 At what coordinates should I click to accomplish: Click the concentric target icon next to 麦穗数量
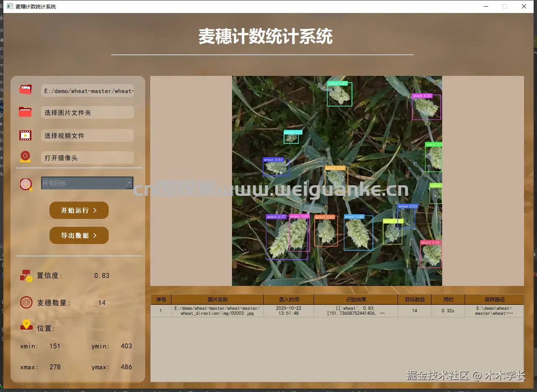(26, 302)
